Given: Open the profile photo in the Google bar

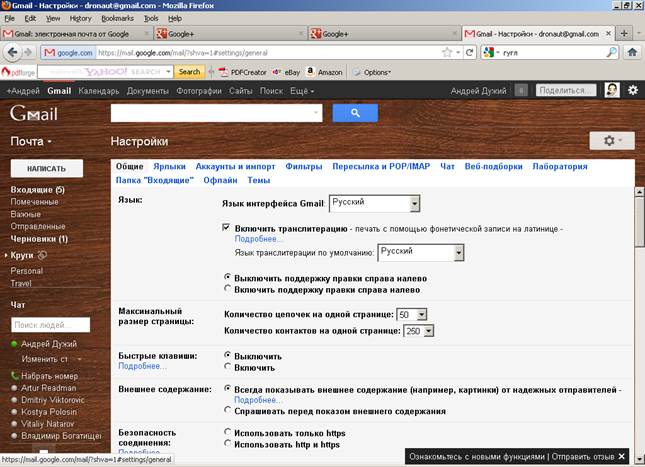Looking at the screenshot, I should click(x=612, y=90).
